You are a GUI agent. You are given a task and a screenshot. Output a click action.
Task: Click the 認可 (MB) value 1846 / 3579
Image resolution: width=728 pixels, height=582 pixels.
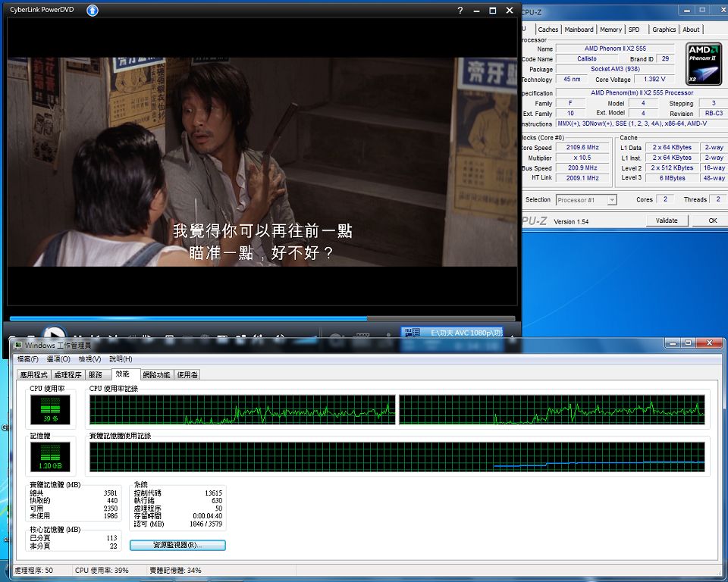206,524
